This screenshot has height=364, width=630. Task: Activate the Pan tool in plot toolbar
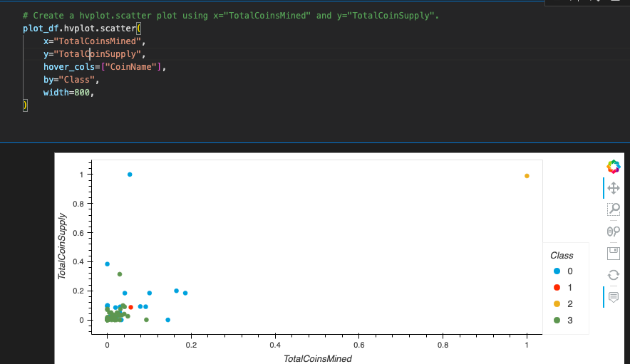click(613, 188)
